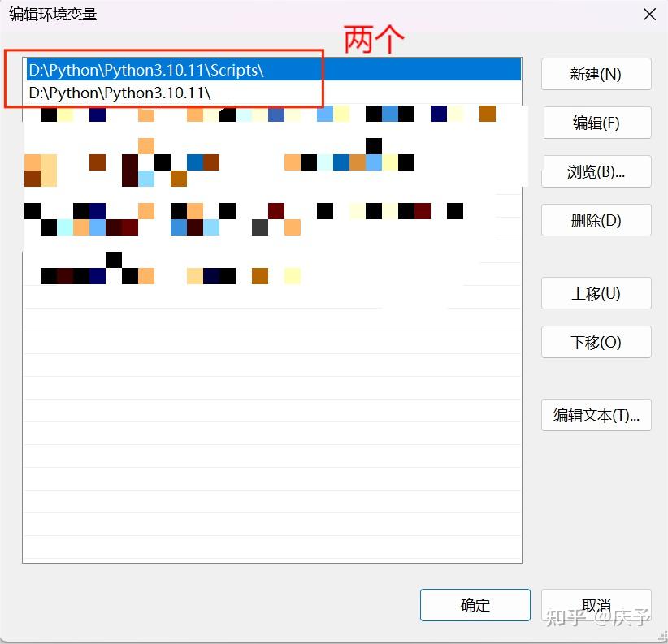668x644 pixels.
Task: Move the selected entry up with 上移(U)
Action: pos(596,293)
